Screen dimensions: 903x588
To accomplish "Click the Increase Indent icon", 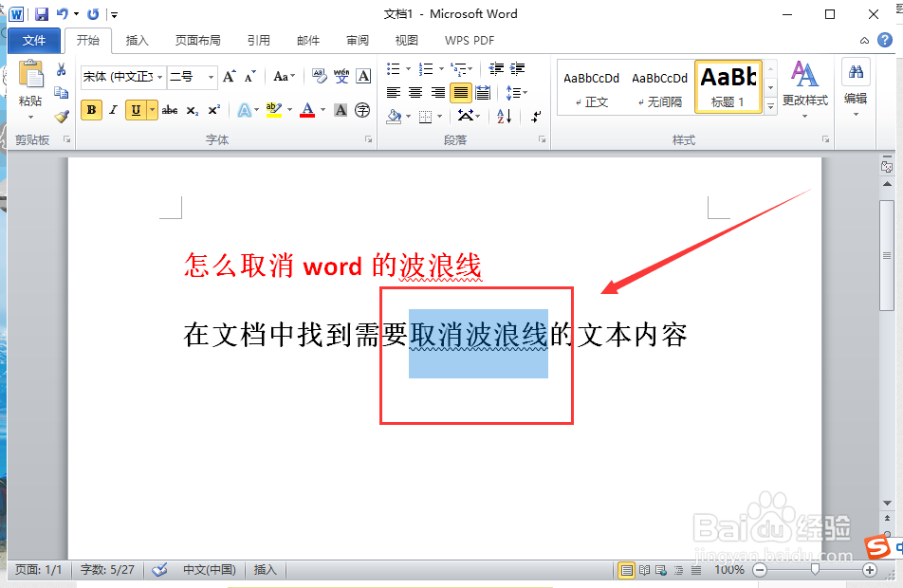I will point(517,69).
